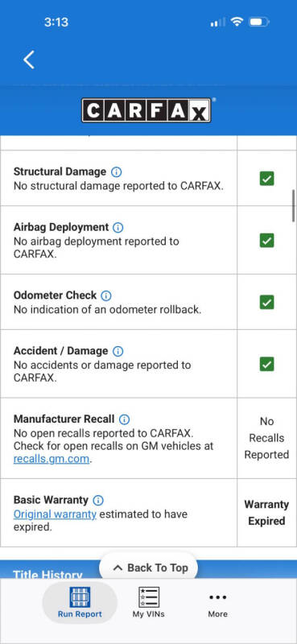This screenshot has width=297, height=644.
Task: Open recalls.gm.com link
Action: tap(51, 459)
